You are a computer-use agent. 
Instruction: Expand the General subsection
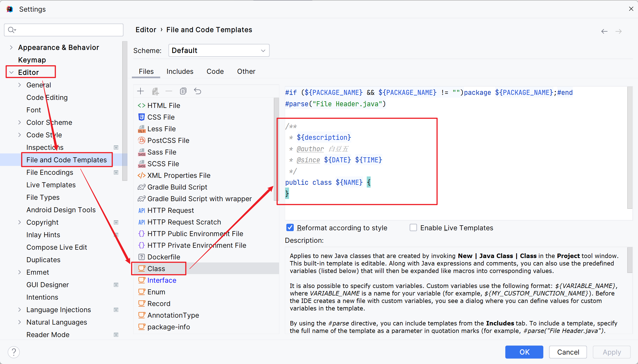point(19,85)
